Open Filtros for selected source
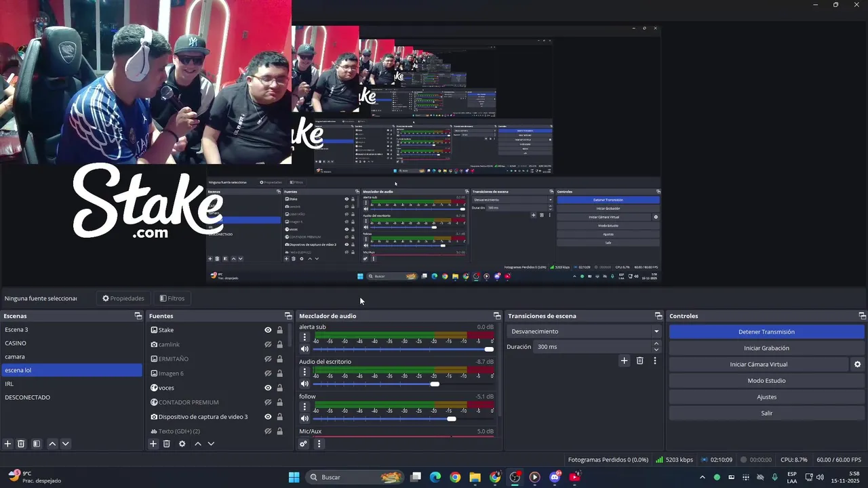The height and width of the screenshot is (488, 868). (x=172, y=298)
